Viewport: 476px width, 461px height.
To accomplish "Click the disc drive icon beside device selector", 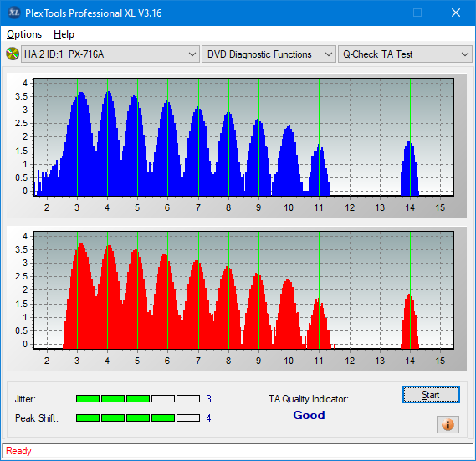I will [x=13, y=54].
